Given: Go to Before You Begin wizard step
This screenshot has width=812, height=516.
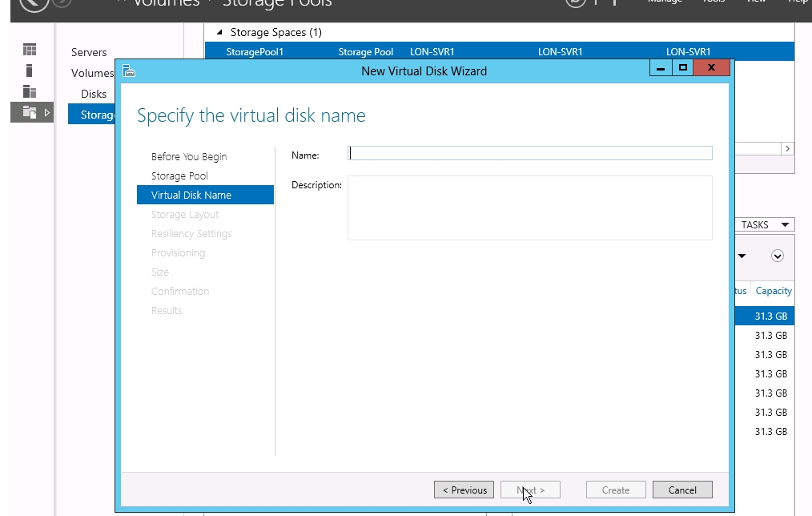Looking at the screenshot, I should (189, 157).
